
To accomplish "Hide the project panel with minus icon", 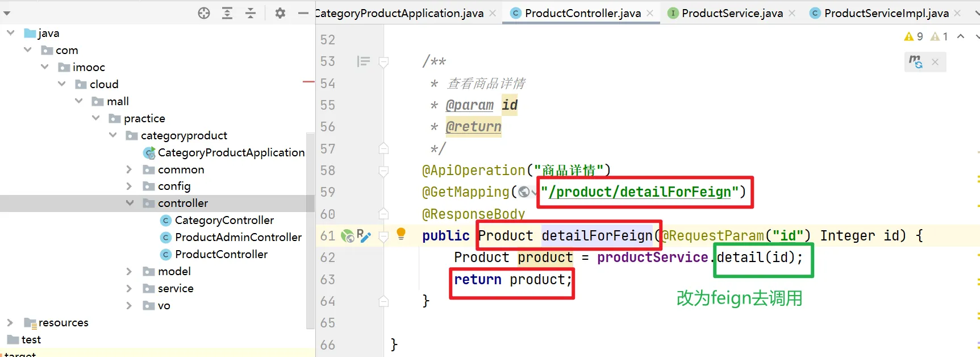I will (x=303, y=13).
